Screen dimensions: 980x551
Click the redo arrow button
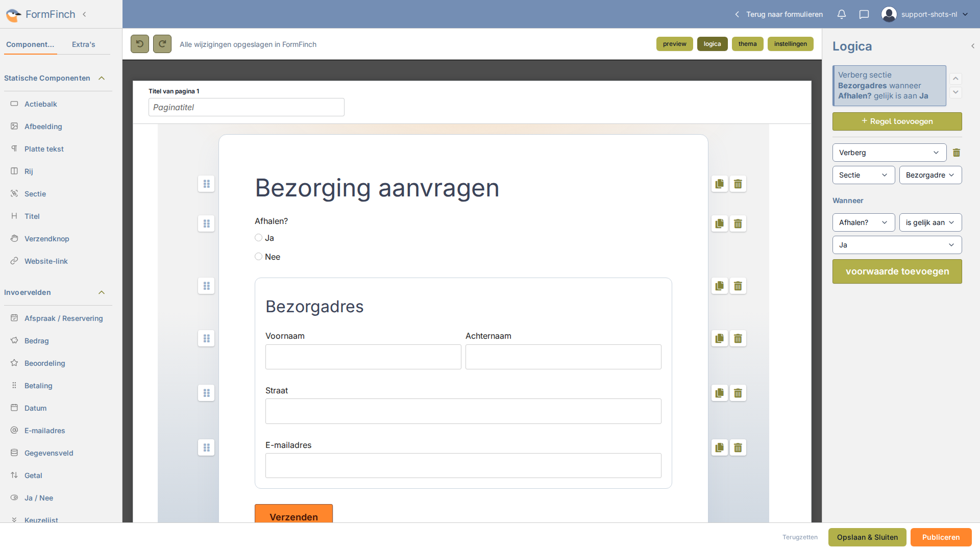tap(162, 44)
